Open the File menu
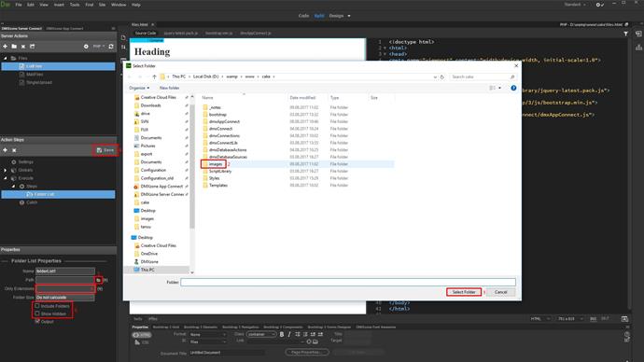Screen dimensions: 644x362 click(19, 5)
